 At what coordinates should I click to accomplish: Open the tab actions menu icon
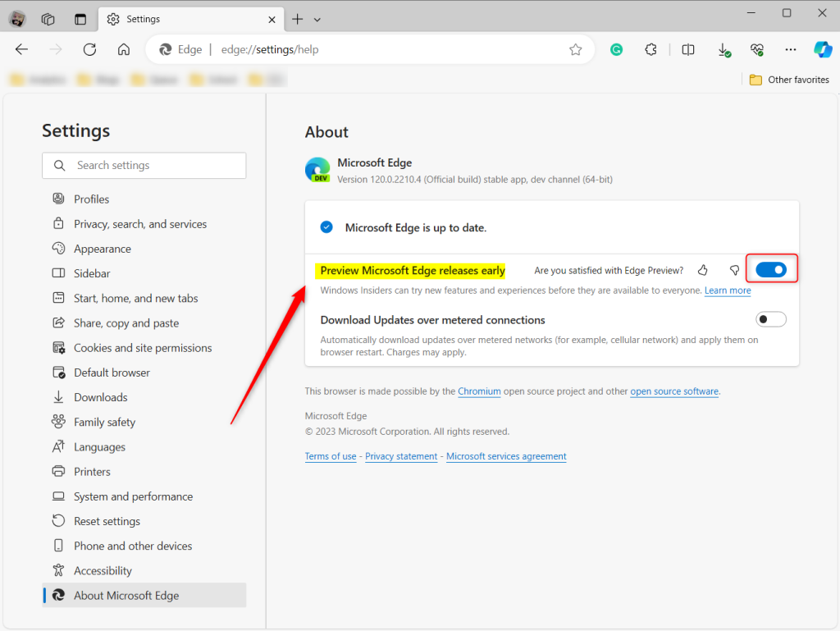point(80,20)
